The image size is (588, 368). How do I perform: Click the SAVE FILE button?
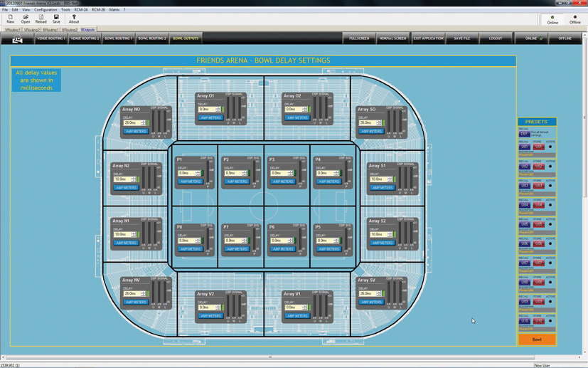click(461, 38)
